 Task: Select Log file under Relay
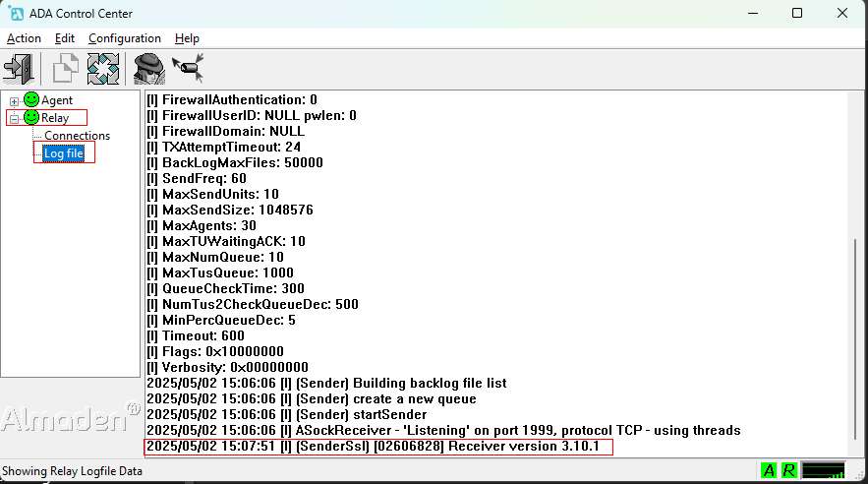click(64, 153)
